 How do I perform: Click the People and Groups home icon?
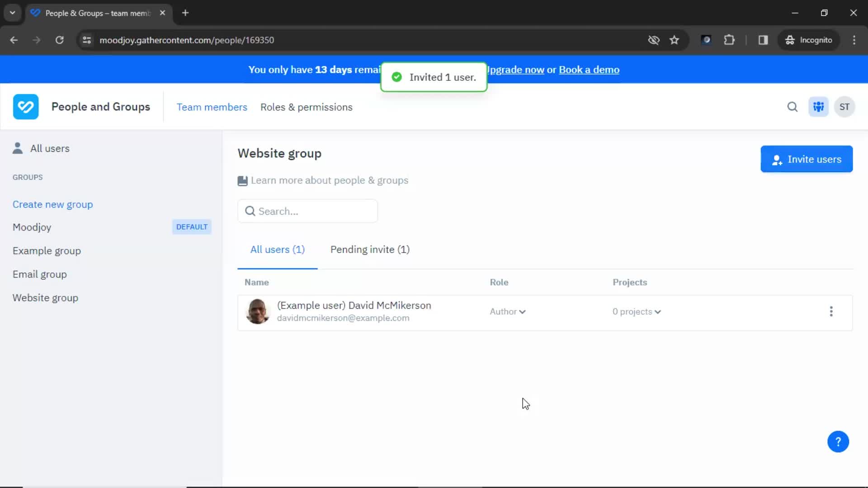pyautogui.click(x=26, y=107)
